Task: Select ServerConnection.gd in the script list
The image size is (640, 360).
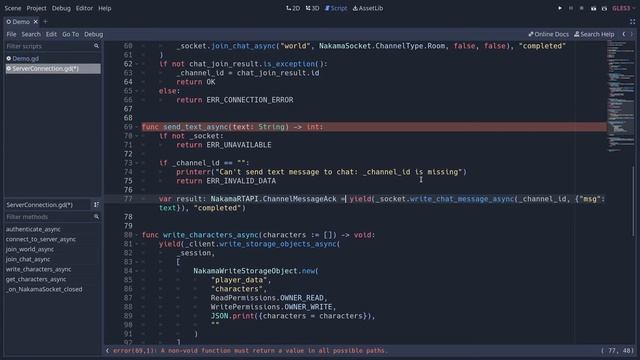Action: [53, 69]
